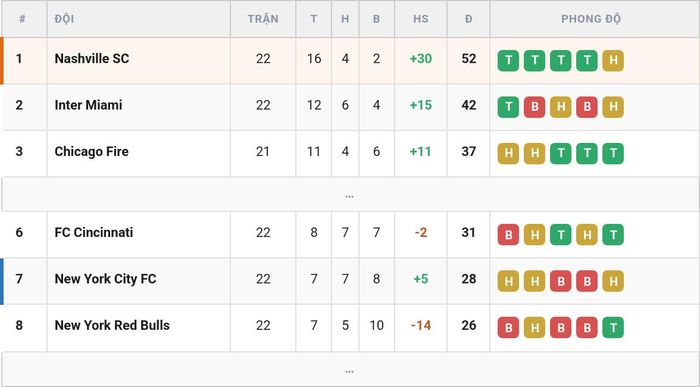Click Chicago Fire's first yellow H badge
Screen dimensions: 700x387
[x=508, y=153]
